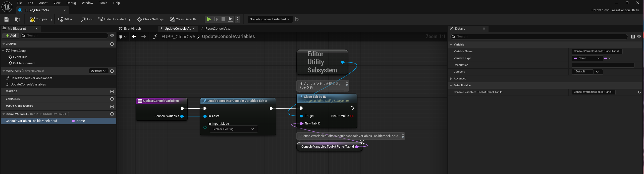Click the Add button in My Blueprint
Viewport: 644px width, 174px height.
pos(11,36)
